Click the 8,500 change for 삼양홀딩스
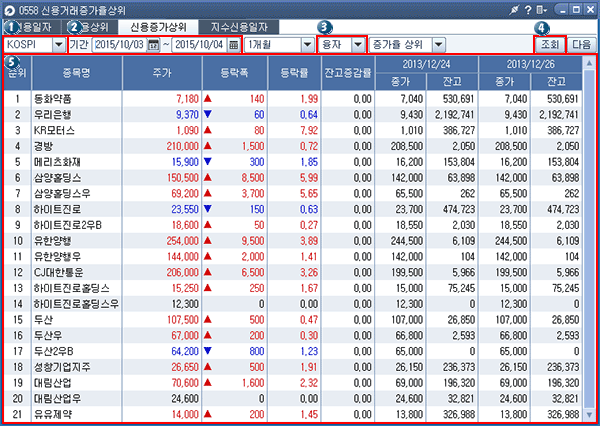Viewport: 600px width, 426px height. tap(253, 178)
